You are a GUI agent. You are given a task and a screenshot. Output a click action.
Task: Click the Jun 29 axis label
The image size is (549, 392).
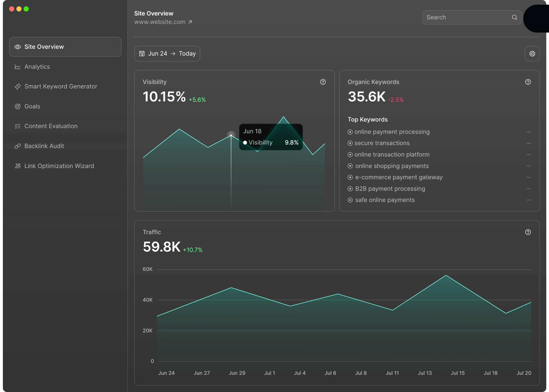[237, 373]
